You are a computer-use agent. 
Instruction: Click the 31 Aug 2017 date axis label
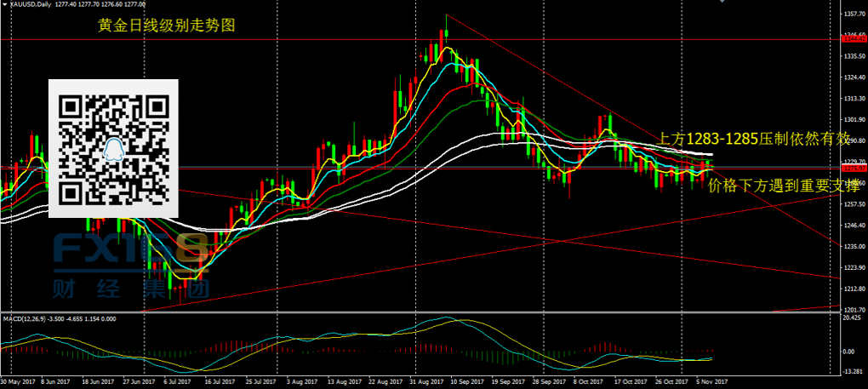[425, 381]
